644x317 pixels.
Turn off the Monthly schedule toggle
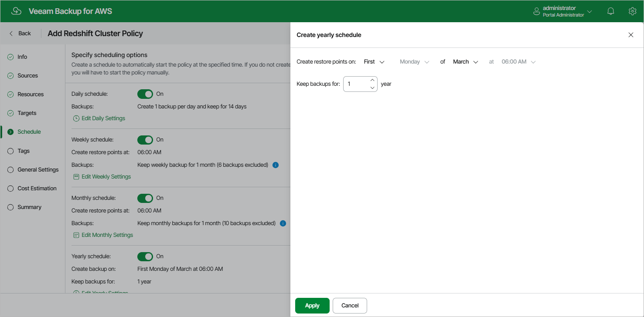145,198
